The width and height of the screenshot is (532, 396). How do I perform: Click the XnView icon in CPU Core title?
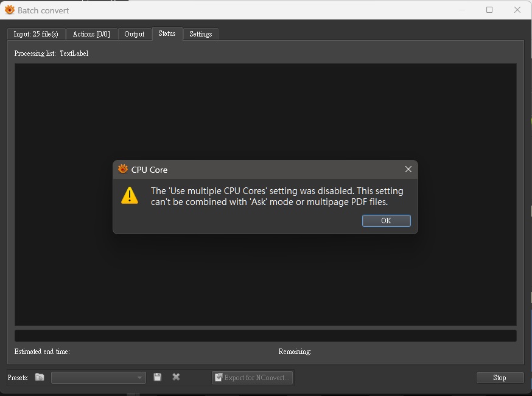122,169
